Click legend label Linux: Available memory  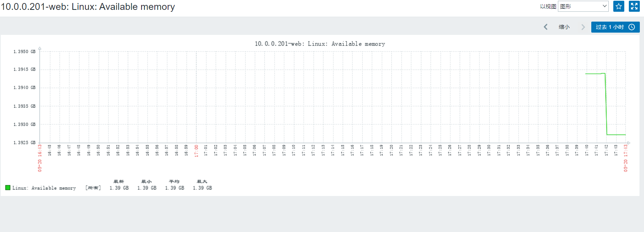(44, 188)
